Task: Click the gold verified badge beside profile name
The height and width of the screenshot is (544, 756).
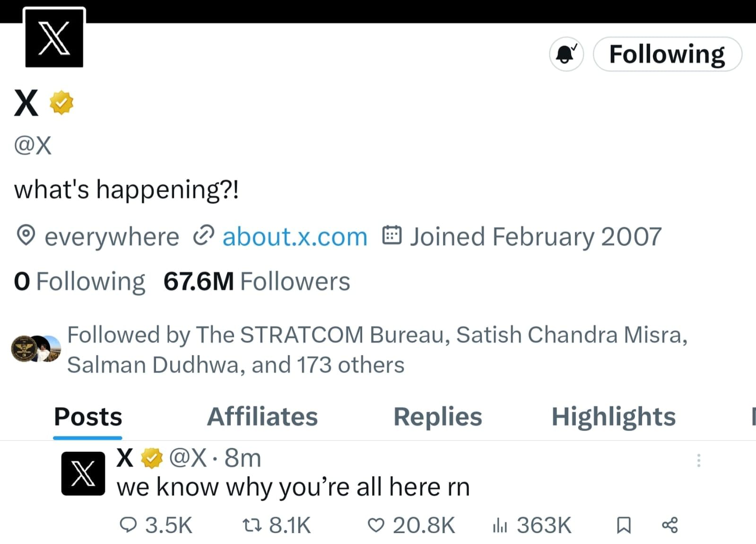Action: coord(61,103)
